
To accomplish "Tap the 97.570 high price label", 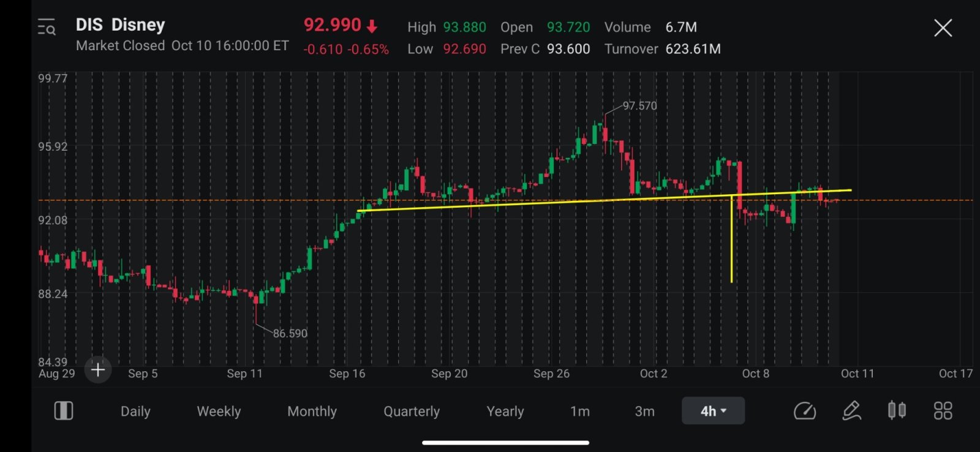I will pos(639,105).
